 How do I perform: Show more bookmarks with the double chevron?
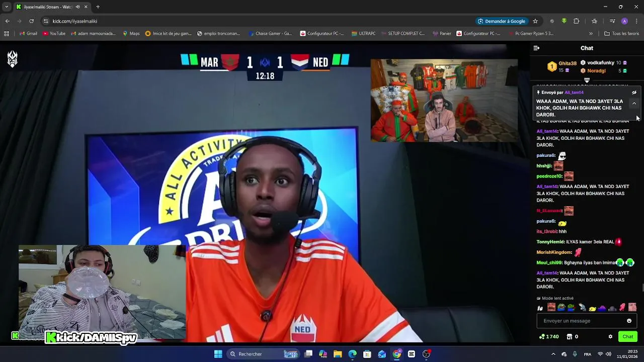click(591, 34)
